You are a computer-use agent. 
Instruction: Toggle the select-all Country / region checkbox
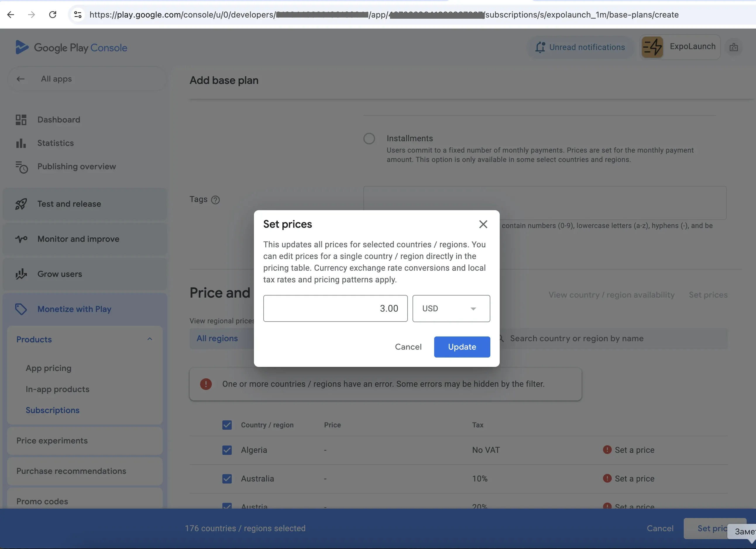coord(227,425)
